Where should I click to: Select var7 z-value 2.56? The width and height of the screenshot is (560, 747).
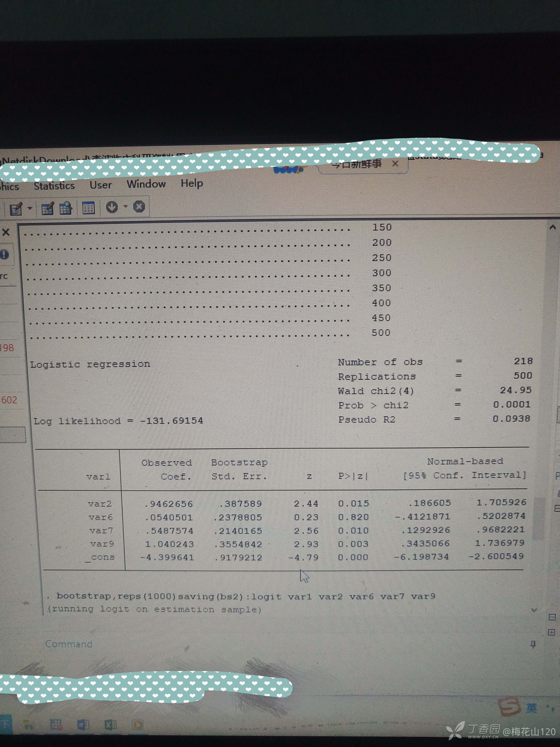click(x=306, y=531)
